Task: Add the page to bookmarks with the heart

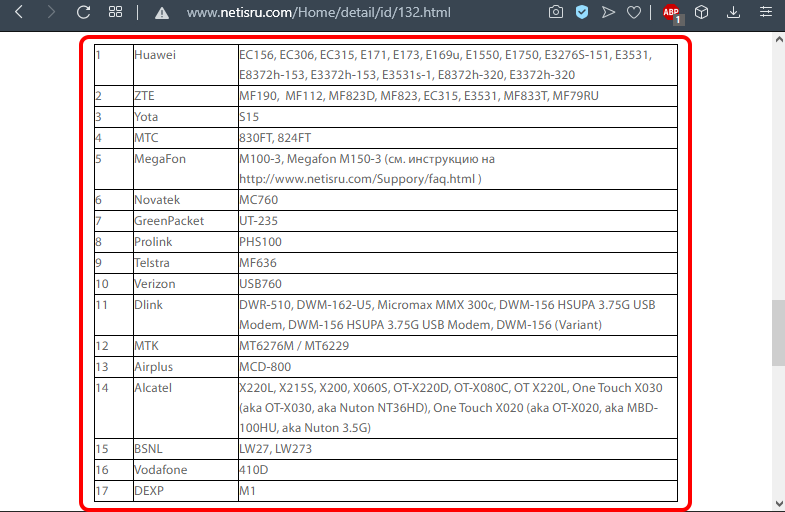Action: (x=634, y=12)
